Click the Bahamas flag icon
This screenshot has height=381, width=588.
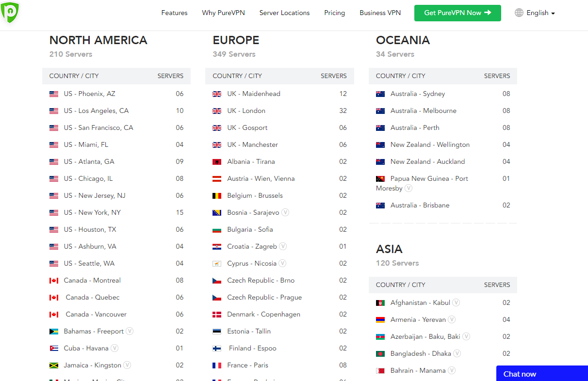54,332
